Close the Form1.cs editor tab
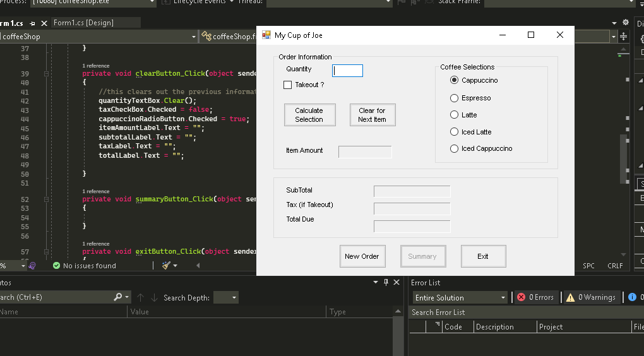This screenshot has width=644, height=356. click(44, 23)
